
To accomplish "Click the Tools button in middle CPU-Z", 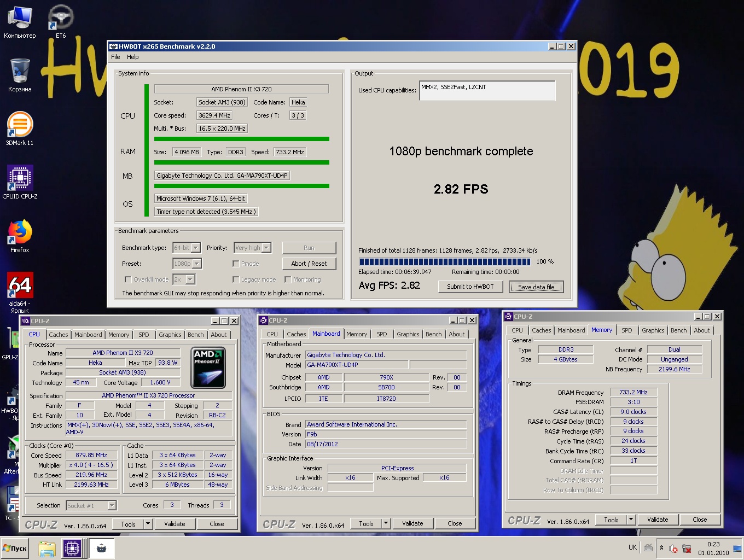I will pos(366,523).
